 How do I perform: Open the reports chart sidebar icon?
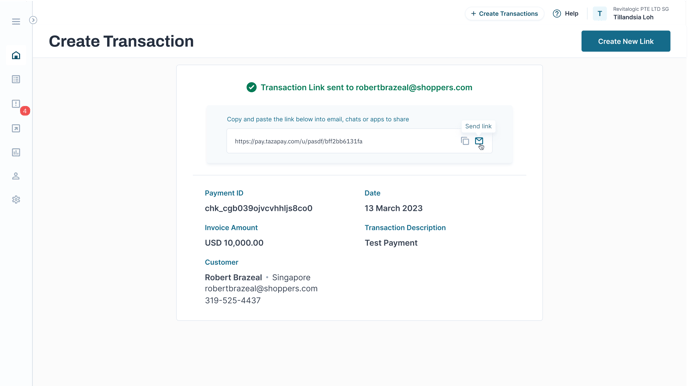click(16, 152)
